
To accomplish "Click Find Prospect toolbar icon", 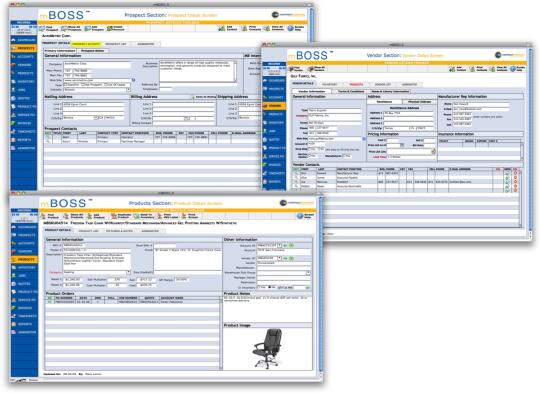I will 48,29.
